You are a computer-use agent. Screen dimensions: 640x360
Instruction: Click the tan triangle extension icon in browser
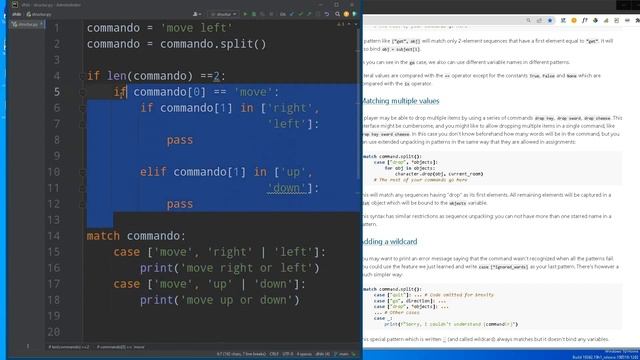(x=606, y=20)
